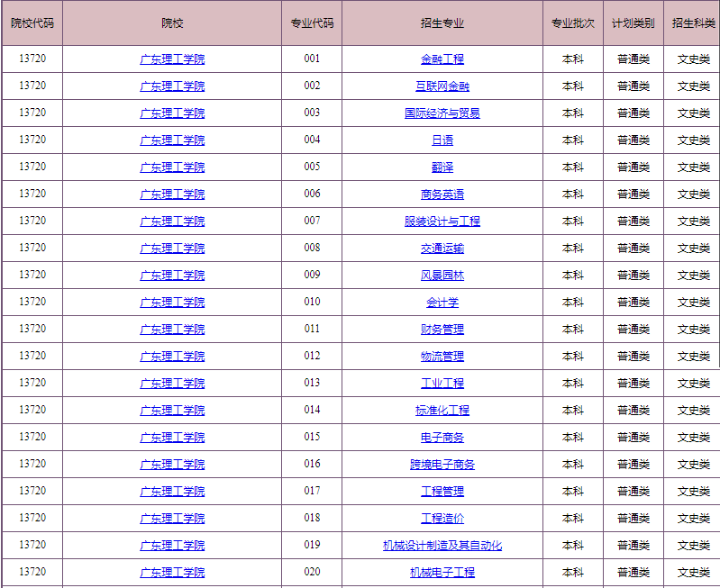Open the 物流管理 major link
This screenshot has height=588, width=720.
(x=442, y=357)
